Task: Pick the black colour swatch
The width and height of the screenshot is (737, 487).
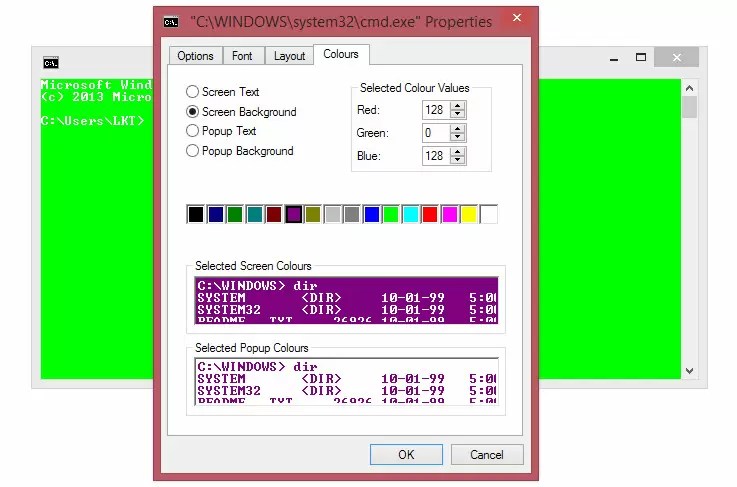Action: tap(196, 214)
